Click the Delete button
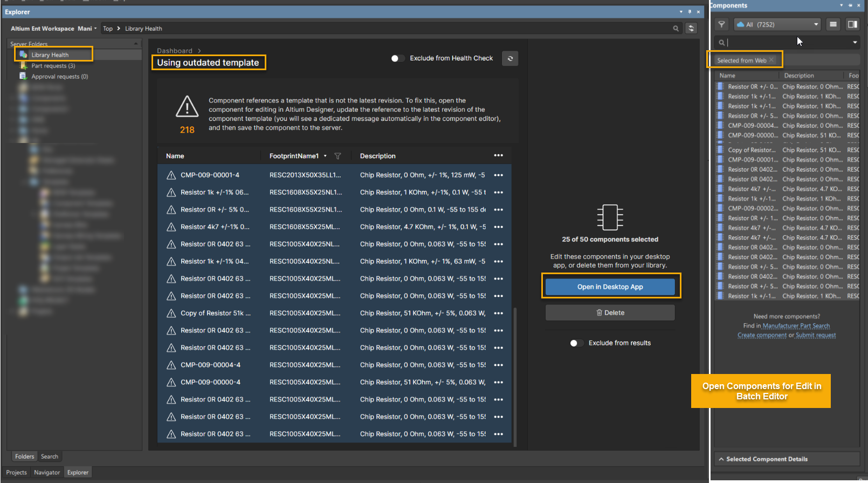The width and height of the screenshot is (868, 483). pyautogui.click(x=610, y=312)
